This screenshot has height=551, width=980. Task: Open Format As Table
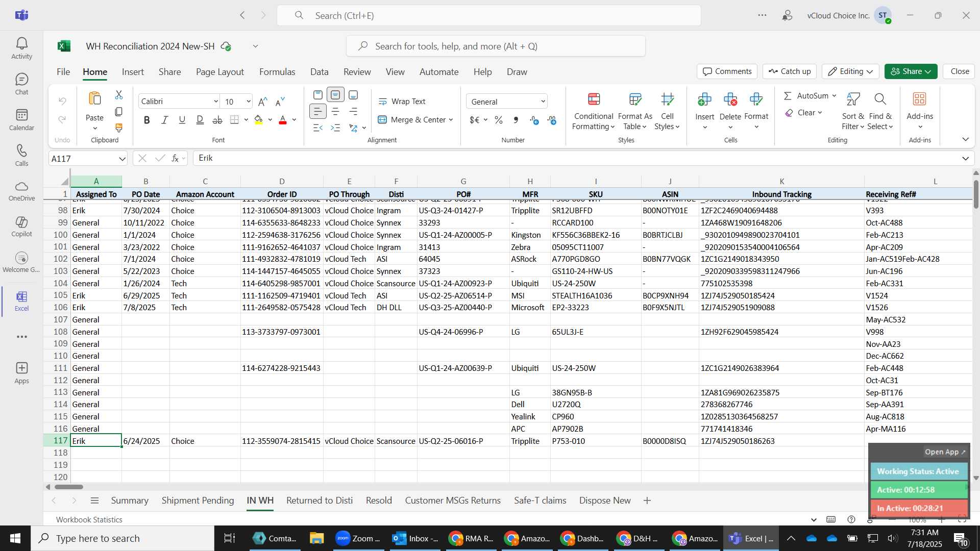coord(635,111)
